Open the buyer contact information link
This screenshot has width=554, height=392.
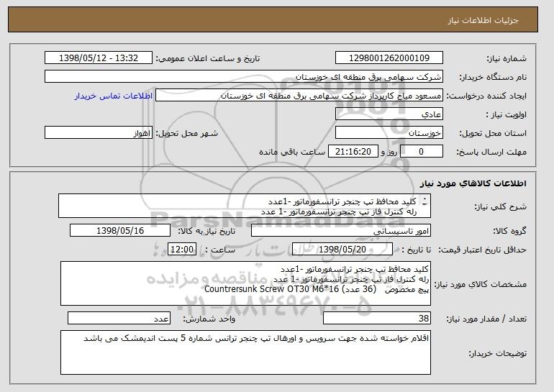pyautogui.click(x=114, y=96)
